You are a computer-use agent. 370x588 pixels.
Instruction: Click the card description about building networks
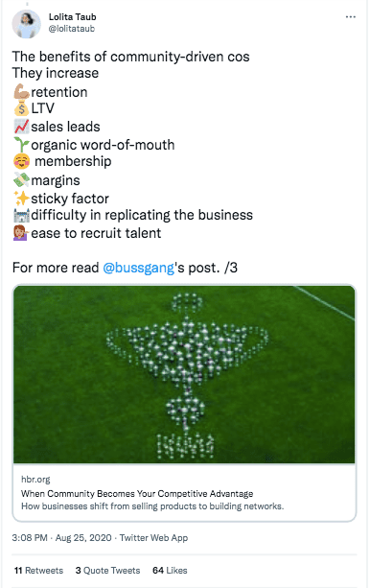point(152,506)
